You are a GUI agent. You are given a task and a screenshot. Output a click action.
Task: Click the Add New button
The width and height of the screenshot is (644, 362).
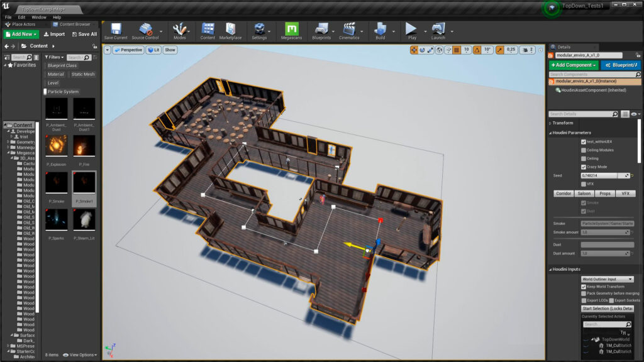point(21,34)
